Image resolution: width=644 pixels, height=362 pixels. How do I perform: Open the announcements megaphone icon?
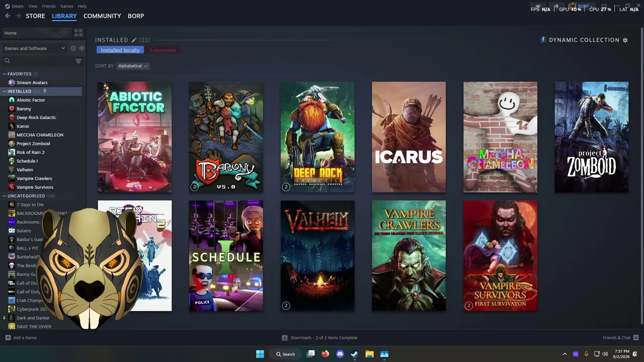coord(538,7)
